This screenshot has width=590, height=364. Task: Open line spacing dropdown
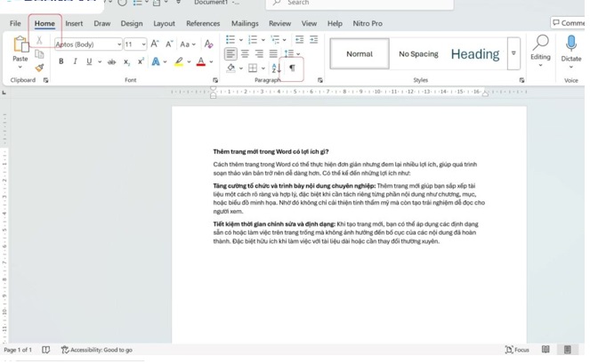(297, 53)
